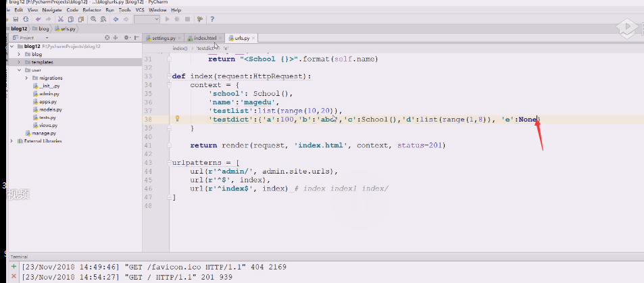Click index() in the editor breadcrumb
This screenshot has height=283, width=644.
180,49
